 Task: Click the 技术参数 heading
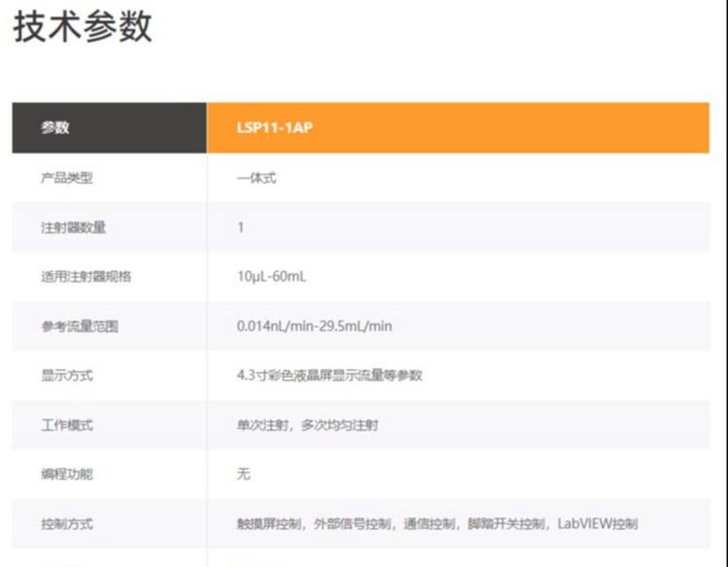(x=83, y=27)
